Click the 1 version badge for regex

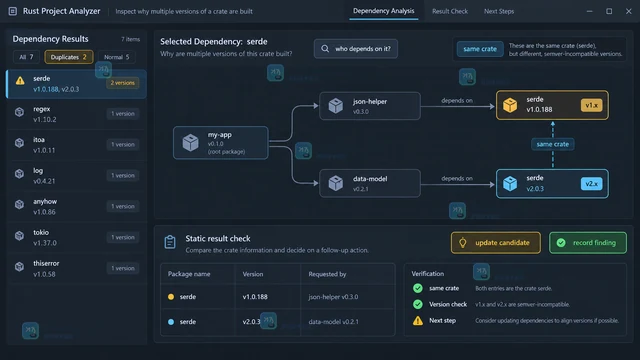[123, 113]
